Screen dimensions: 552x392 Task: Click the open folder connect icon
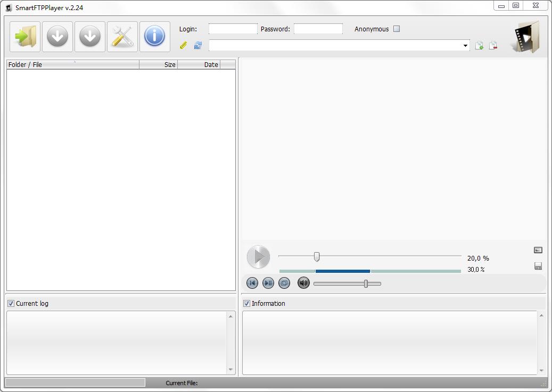click(x=25, y=37)
